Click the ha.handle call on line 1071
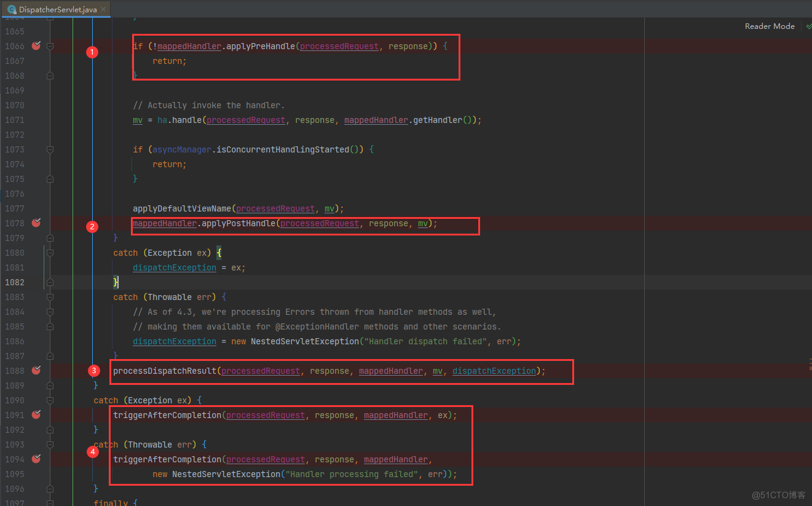 [179, 120]
